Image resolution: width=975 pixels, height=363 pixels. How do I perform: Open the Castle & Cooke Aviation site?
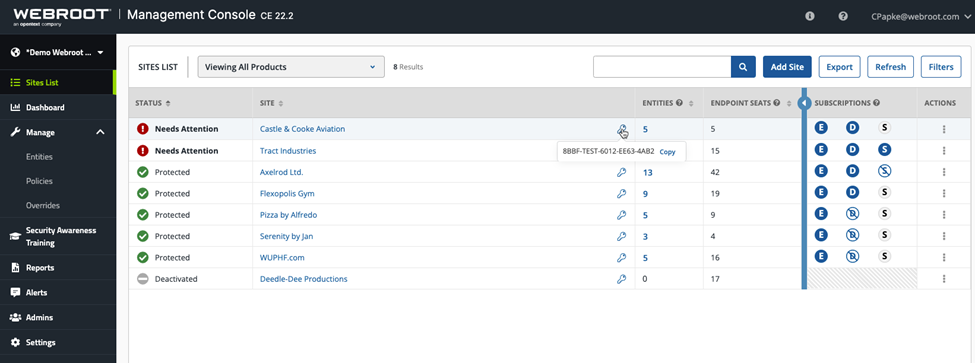302,129
